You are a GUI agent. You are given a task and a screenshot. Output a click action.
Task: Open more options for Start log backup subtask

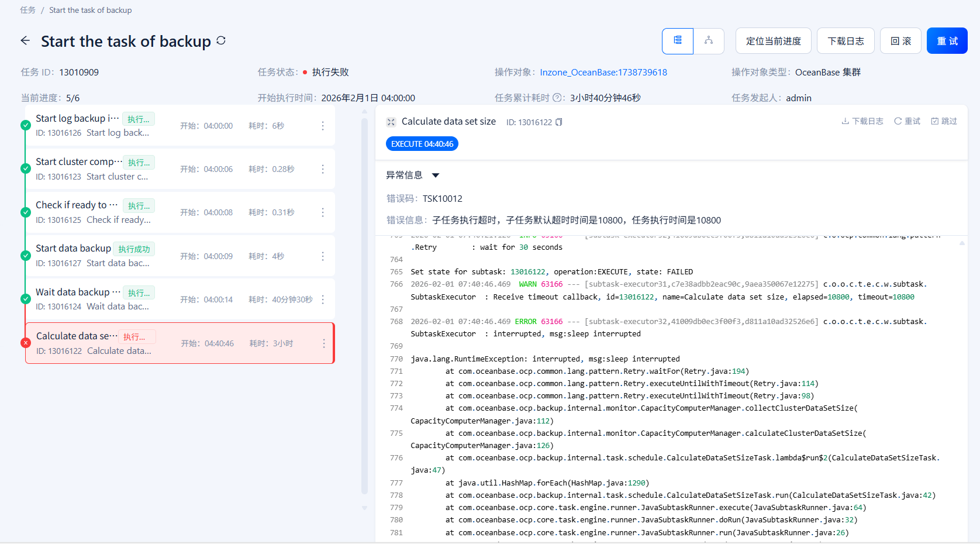click(323, 126)
